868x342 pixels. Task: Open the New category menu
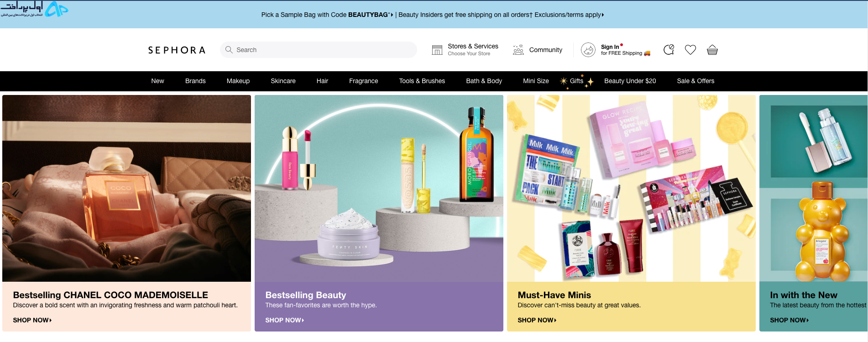(x=157, y=81)
